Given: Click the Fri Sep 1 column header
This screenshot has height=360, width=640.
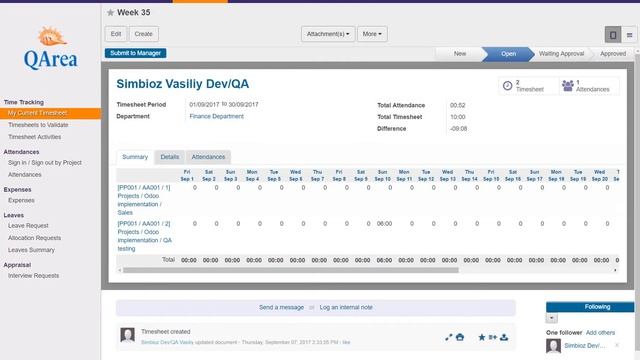Looking at the screenshot, I should 187,176.
